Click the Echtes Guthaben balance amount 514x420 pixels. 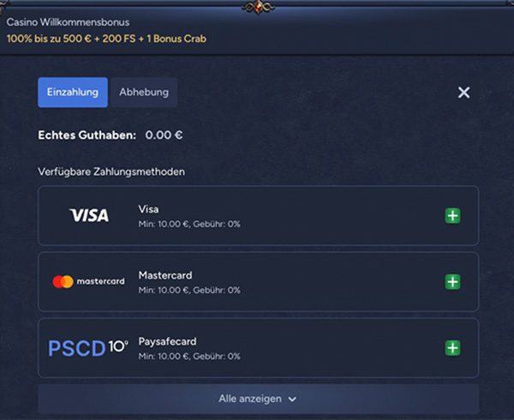coord(164,135)
